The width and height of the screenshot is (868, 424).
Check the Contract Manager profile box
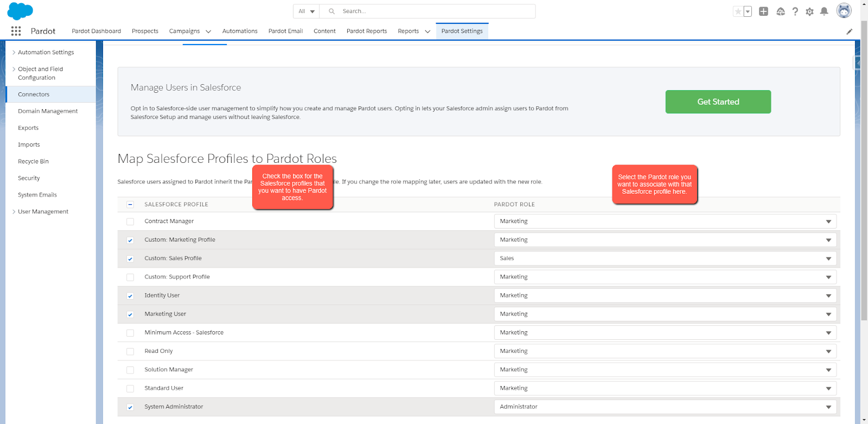point(130,222)
